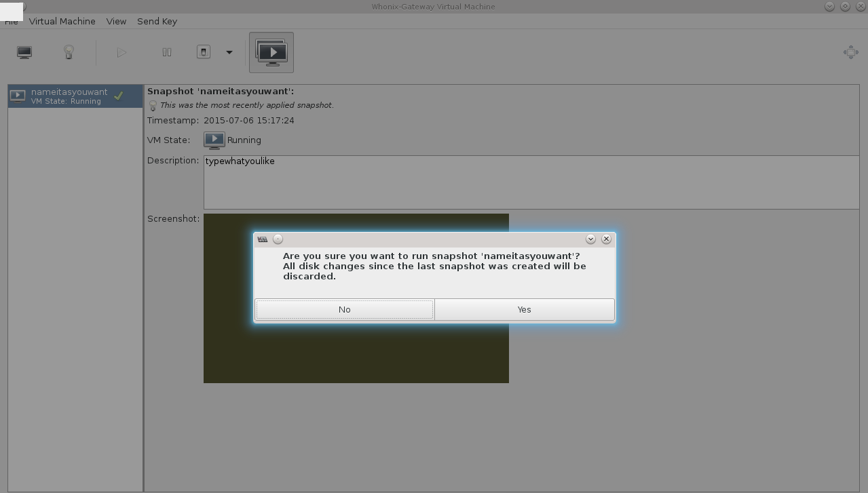This screenshot has height=493, width=868.
Task: Click the snapshot Description text field
Action: 531,182
